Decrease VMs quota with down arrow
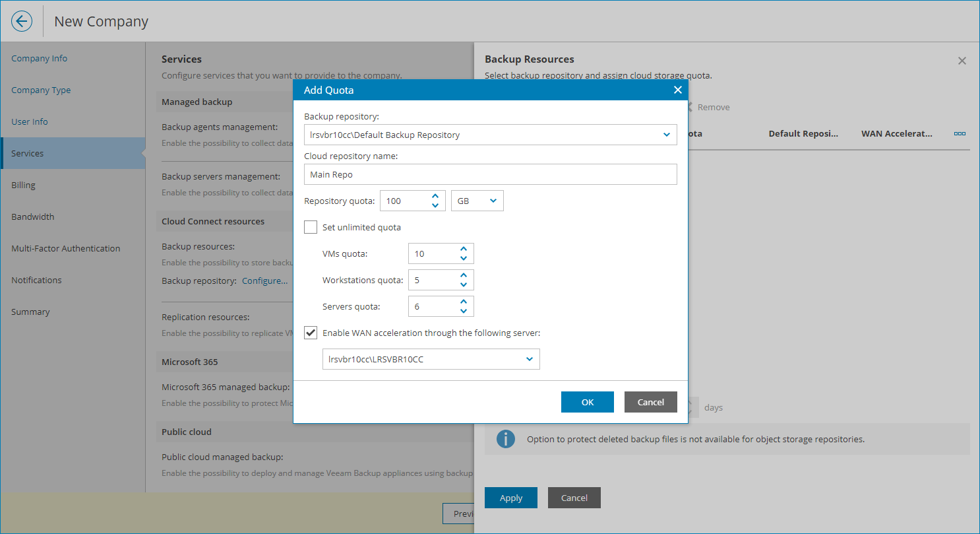980x534 pixels. click(x=464, y=258)
